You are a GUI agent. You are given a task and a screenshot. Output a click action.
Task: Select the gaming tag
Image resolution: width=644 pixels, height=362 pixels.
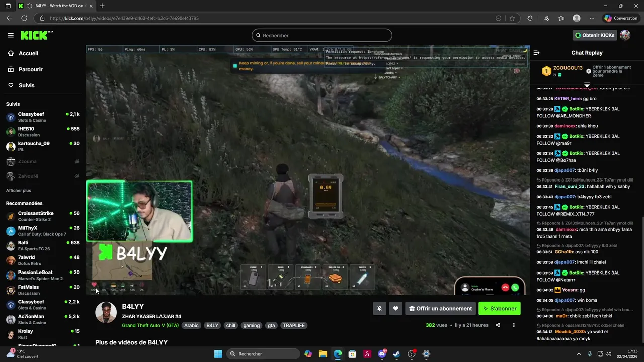251,325
